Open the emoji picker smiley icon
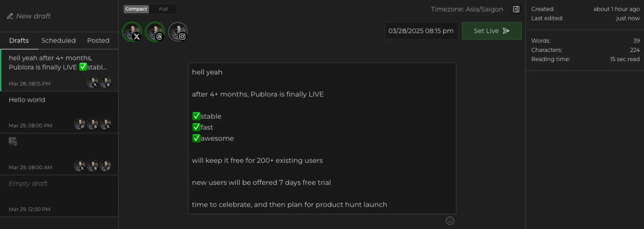The width and height of the screenshot is (644, 229). click(450, 221)
